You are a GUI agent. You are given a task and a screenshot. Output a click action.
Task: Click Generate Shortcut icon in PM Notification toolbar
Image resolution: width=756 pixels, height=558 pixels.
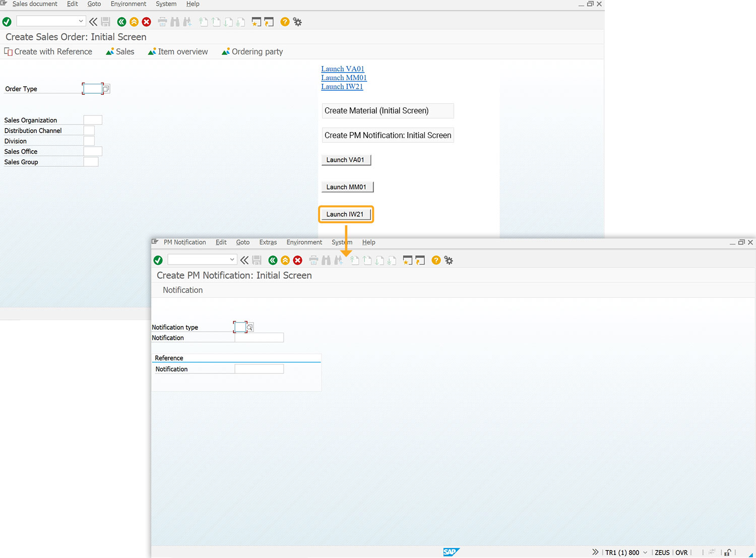[420, 260]
